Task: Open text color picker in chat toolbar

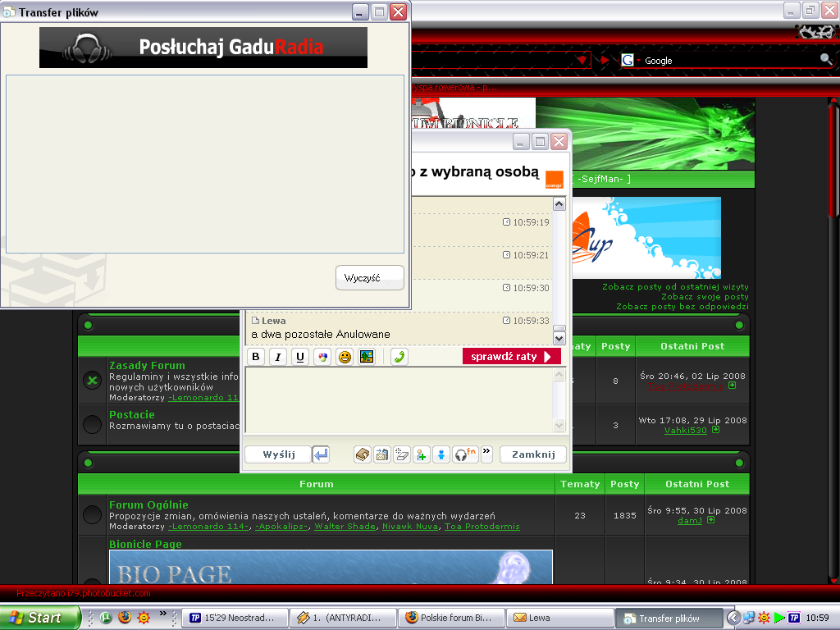Action: pyautogui.click(x=322, y=357)
